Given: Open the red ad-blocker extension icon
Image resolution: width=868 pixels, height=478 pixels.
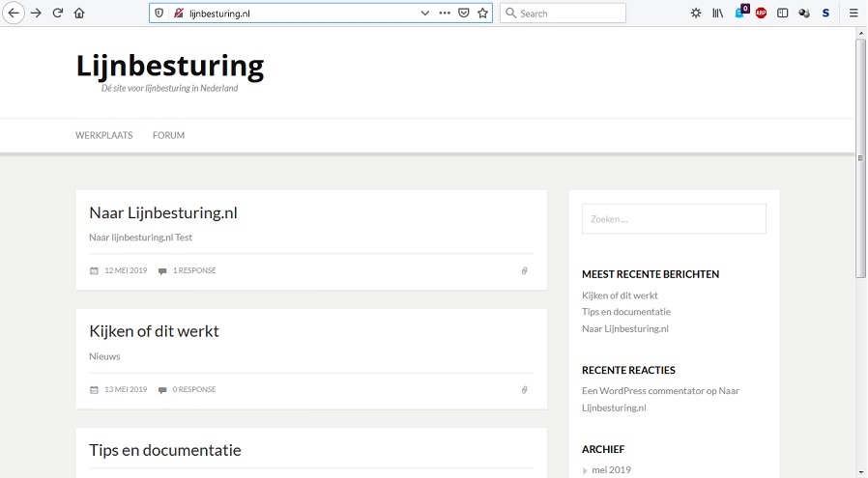Looking at the screenshot, I should pos(761,13).
